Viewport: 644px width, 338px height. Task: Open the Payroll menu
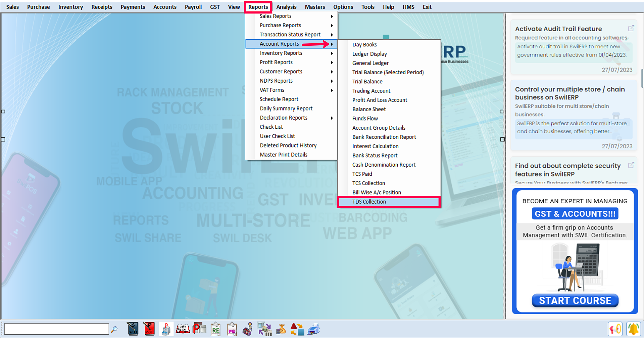coord(193,7)
